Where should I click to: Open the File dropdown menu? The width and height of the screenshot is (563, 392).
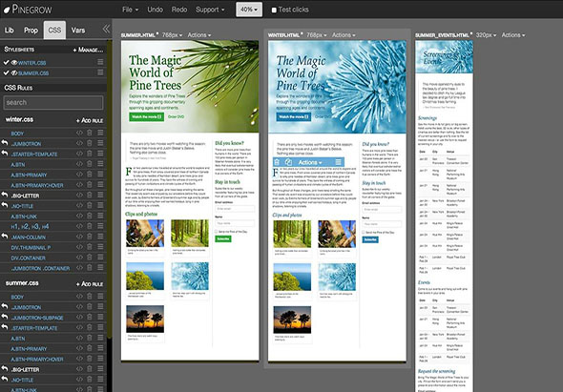[130, 10]
